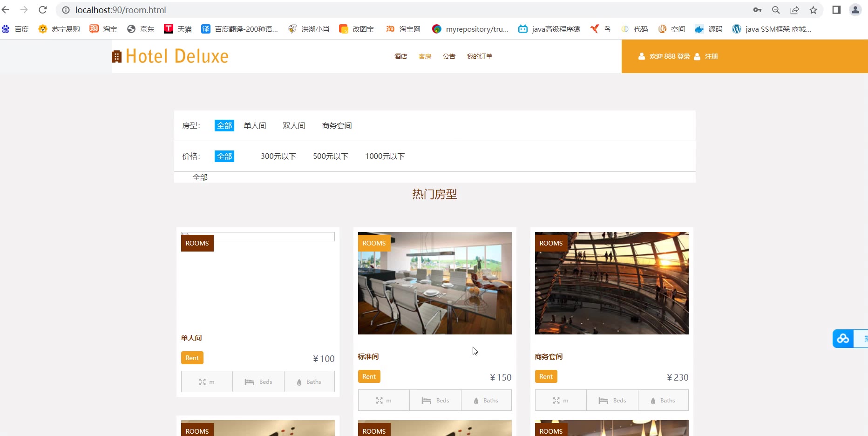The height and width of the screenshot is (436, 868).
Task: Select 全部 room type filter
Action: (x=224, y=125)
